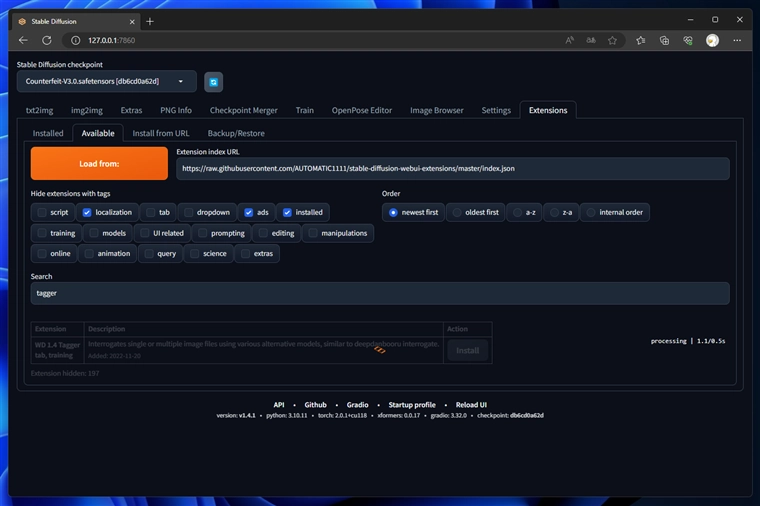Check the prompting tag checkbox
The height and width of the screenshot is (506, 760).
pos(203,233)
